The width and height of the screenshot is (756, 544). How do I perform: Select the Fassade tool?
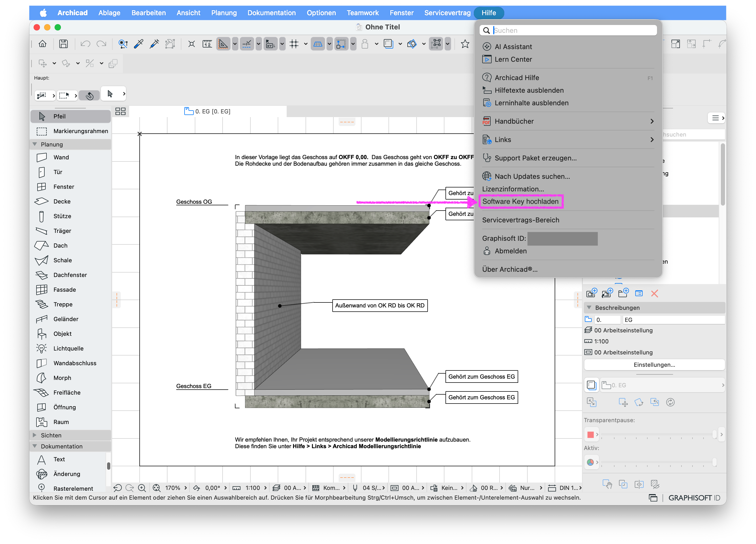tap(70, 289)
